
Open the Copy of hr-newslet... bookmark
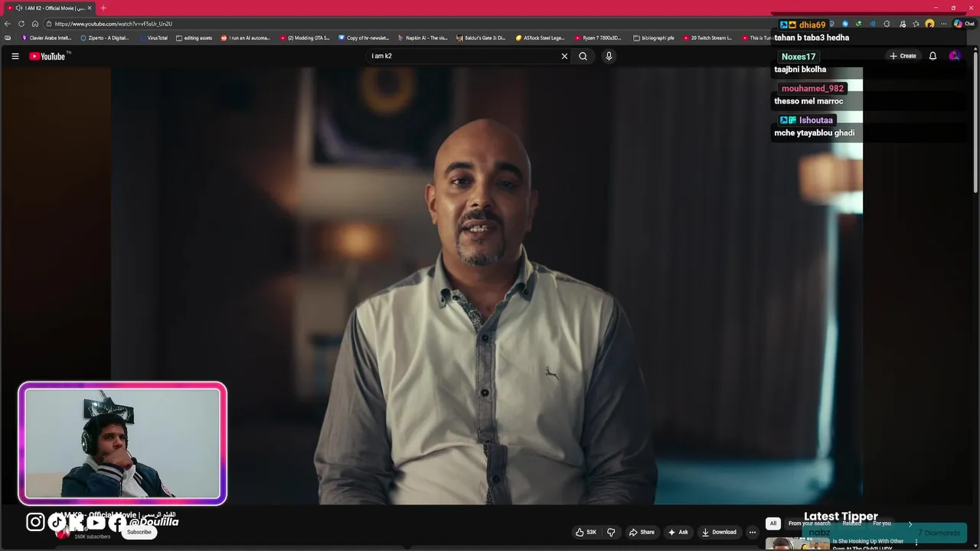(364, 37)
